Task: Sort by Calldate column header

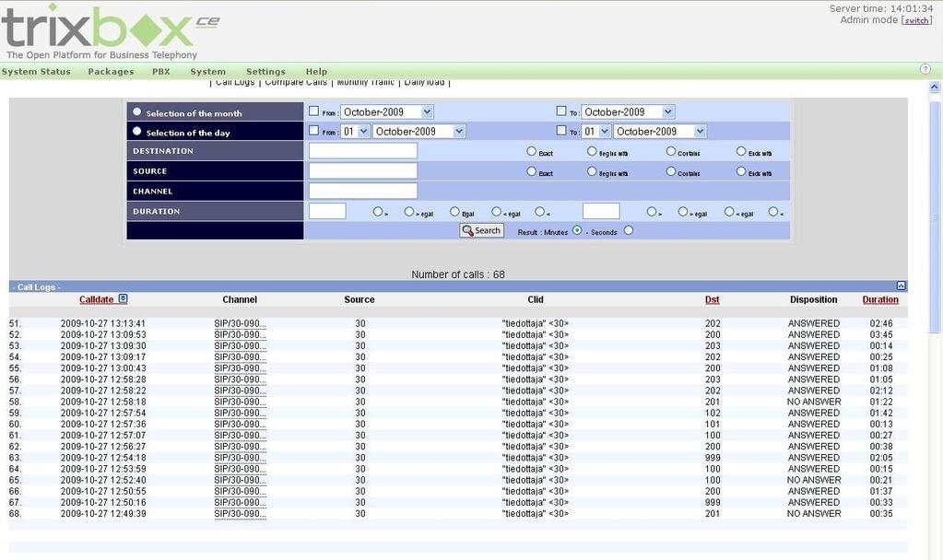Action: coord(96,299)
